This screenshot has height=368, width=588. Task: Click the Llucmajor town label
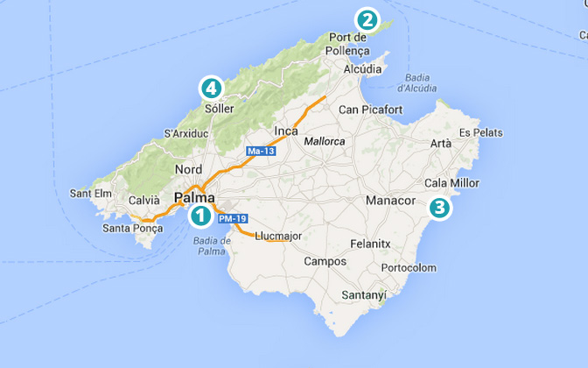278,237
